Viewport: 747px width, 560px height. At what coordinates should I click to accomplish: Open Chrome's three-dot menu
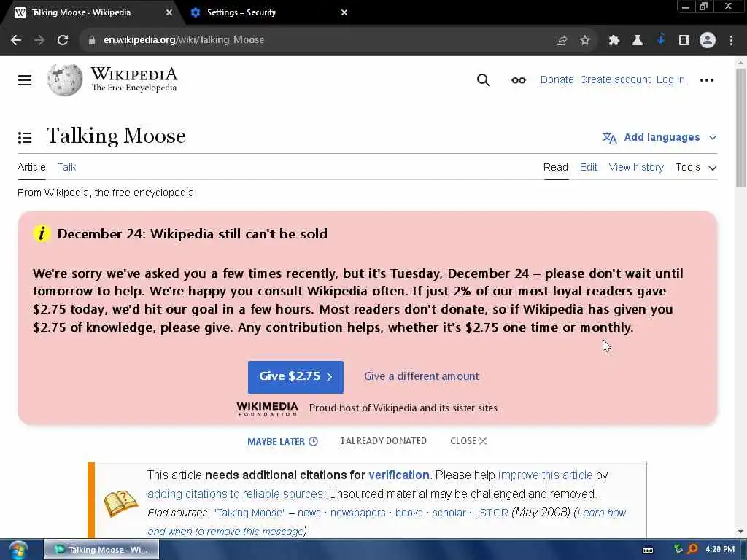(731, 41)
